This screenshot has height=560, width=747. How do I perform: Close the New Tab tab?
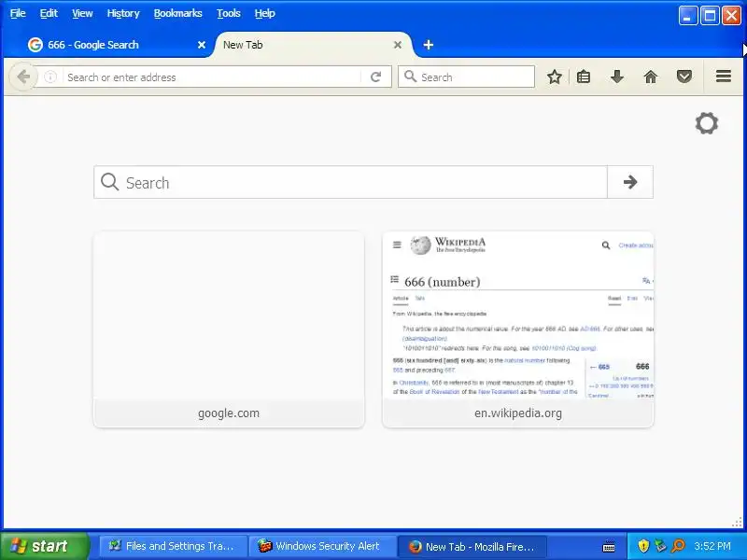[398, 45]
